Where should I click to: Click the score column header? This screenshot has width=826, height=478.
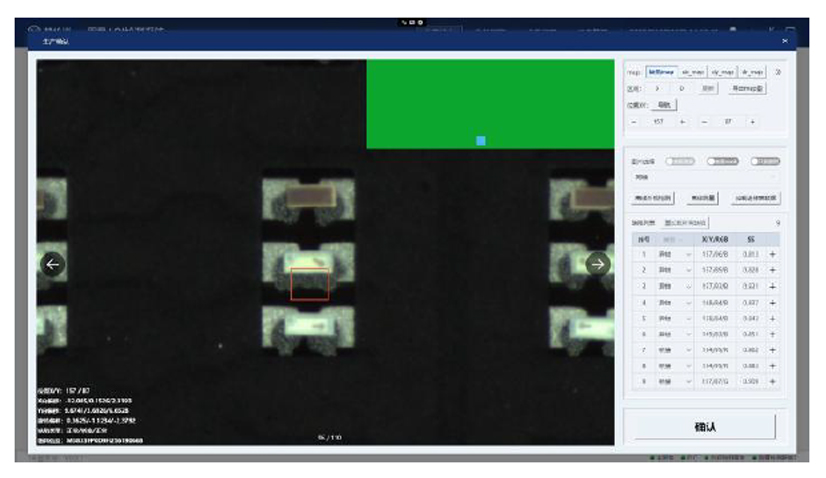pyautogui.click(x=751, y=239)
